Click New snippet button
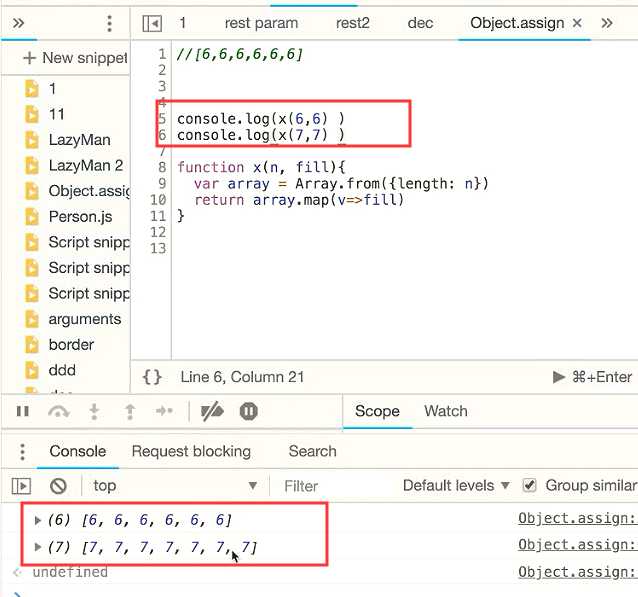 pyautogui.click(x=76, y=58)
